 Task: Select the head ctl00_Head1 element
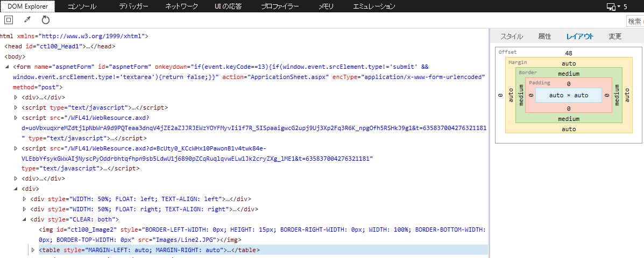[60, 46]
